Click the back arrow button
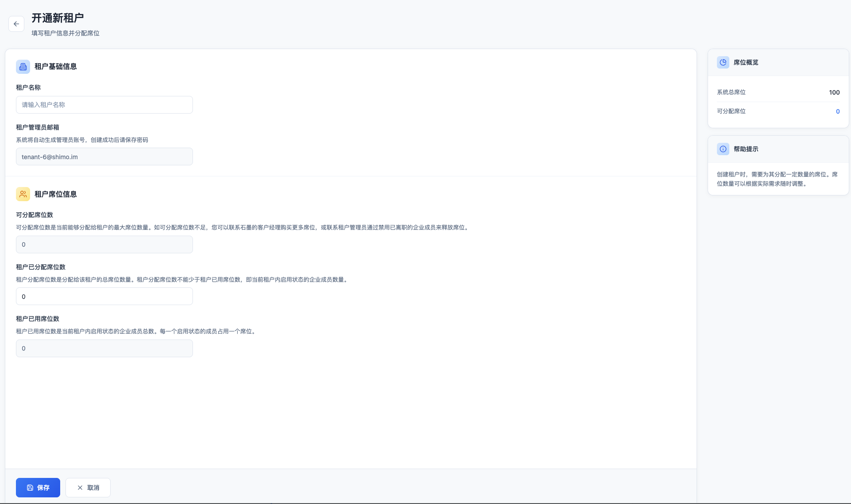This screenshot has width=851, height=504. pyautogui.click(x=16, y=24)
